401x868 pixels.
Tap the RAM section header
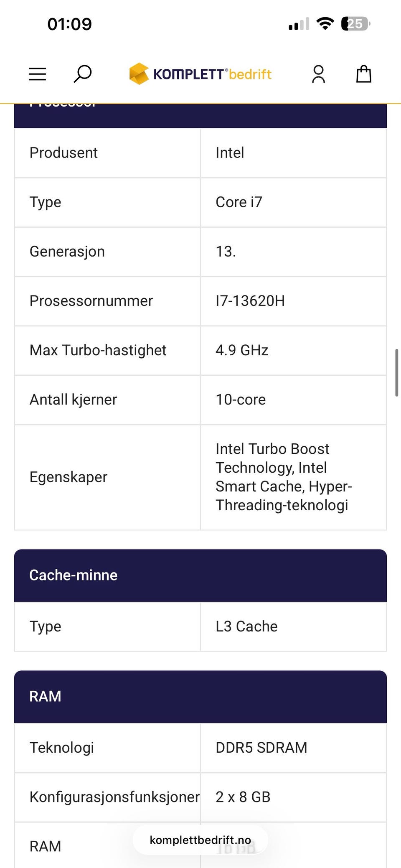pos(200,697)
